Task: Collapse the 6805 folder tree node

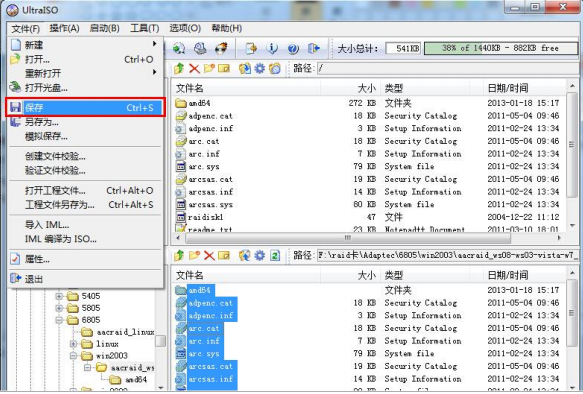Action: (59, 320)
